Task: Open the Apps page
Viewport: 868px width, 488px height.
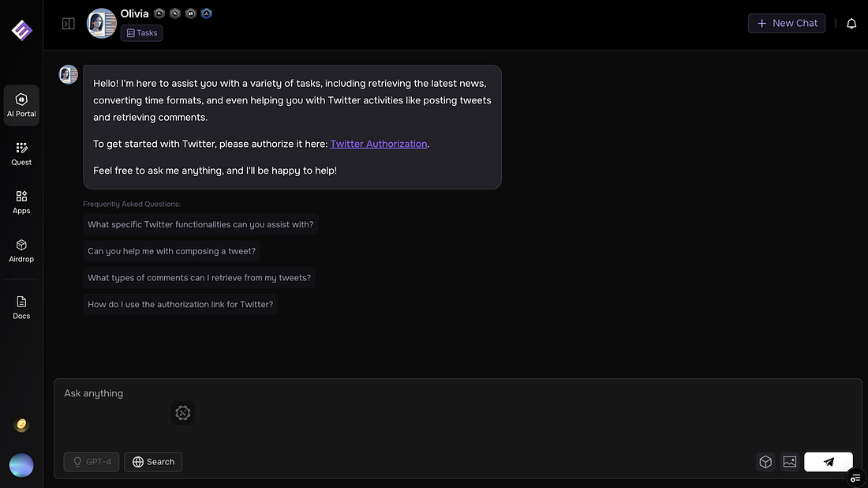Action: [x=21, y=201]
